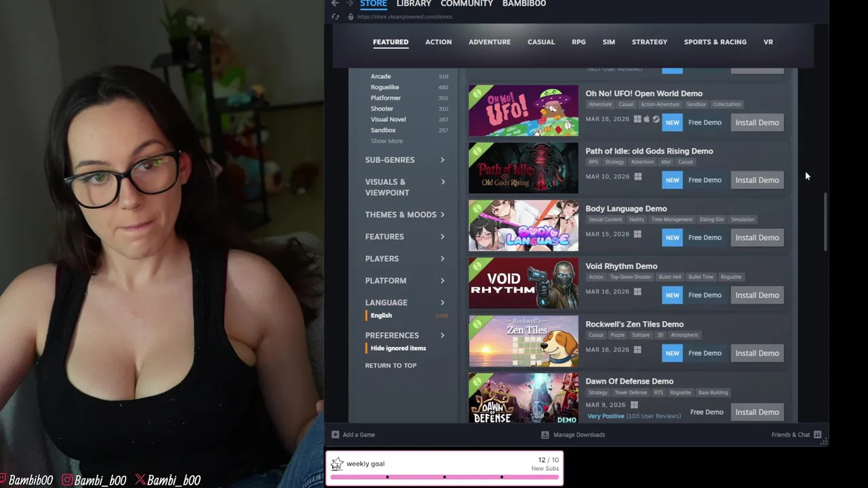The width and height of the screenshot is (868, 488).
Task: Collapse the PREFERENCES filter section
Action: (405, 335)
